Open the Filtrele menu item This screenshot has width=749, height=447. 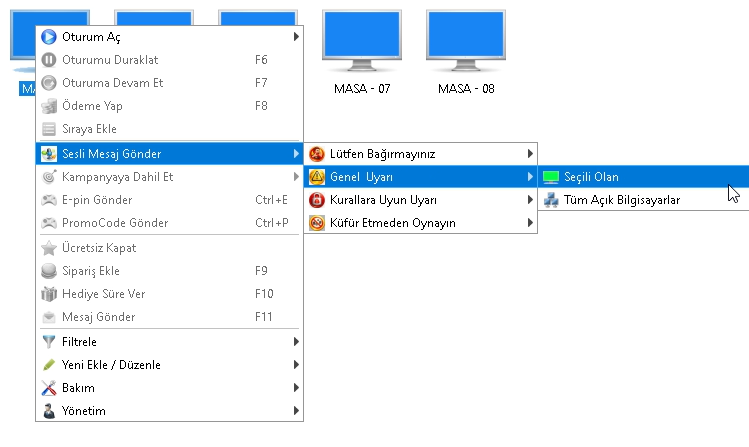click(x=79, y=341)
